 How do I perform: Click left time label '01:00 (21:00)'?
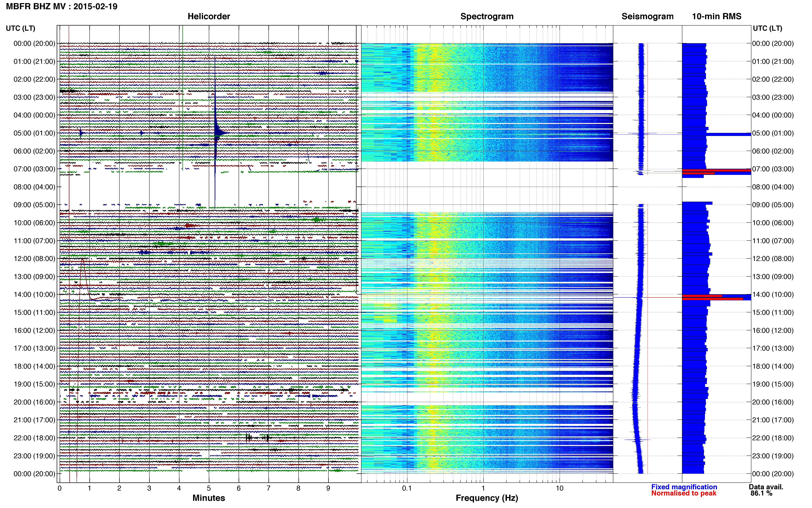34,62
